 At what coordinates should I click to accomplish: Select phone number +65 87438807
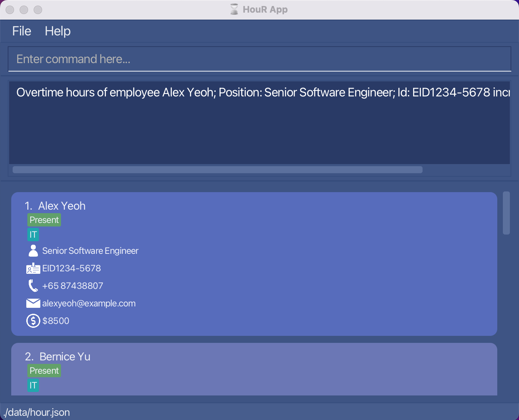pos(73,286)
